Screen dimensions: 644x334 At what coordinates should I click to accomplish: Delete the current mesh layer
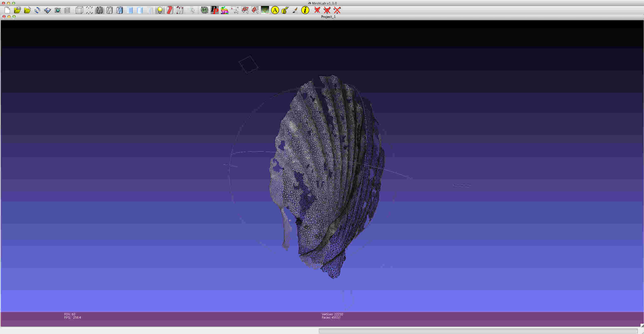(x=317, y=10)
